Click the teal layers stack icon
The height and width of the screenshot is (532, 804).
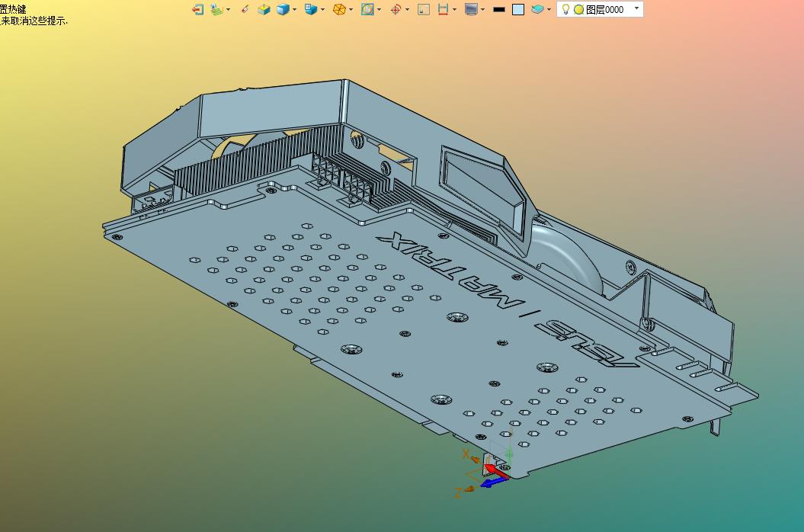coord(537,9)
